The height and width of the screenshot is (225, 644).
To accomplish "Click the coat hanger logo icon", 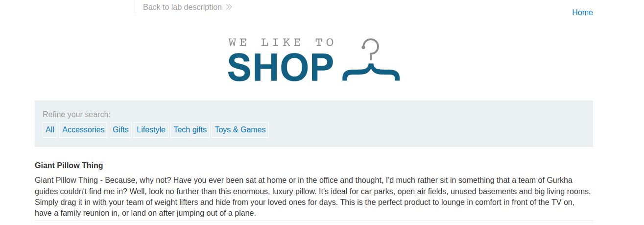I will pyautogui.click(x=371, y=60).
